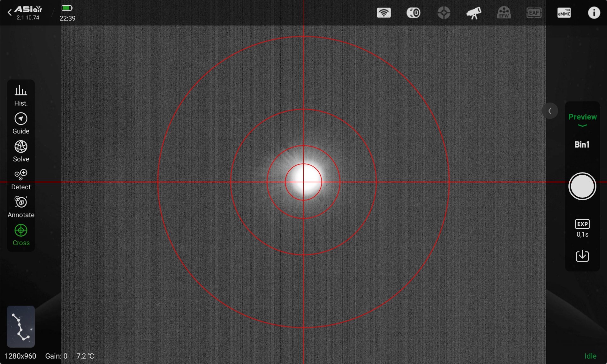607x364 pixels.
Task: Click the 7,2 °C temperature reading
Action: coord(85,356)
